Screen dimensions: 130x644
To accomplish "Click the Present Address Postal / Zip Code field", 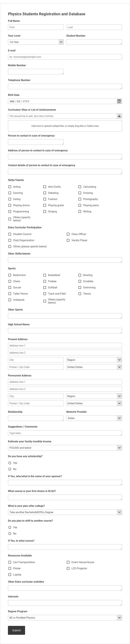I will pyautogui.click(x=36, y=367).
